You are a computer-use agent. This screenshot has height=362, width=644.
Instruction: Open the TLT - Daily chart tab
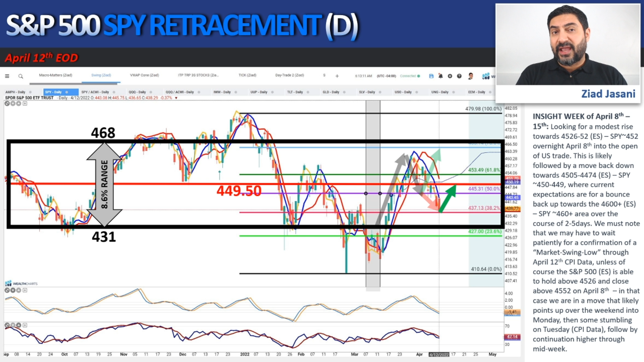coord(295,92)
